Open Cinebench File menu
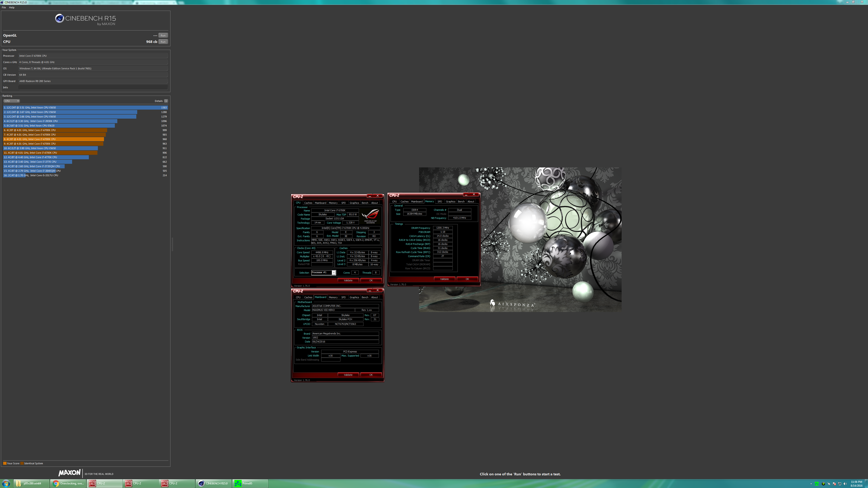 [4, 7]
